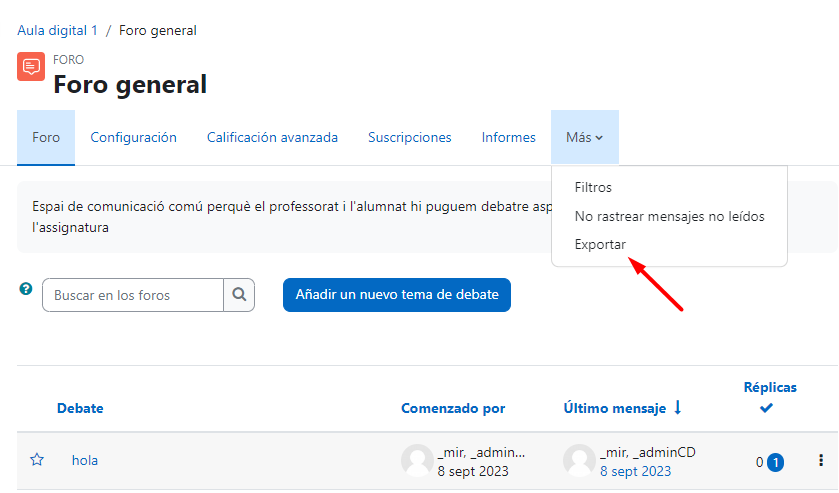
Task: Click the Réplicas checkmark icon
Action: point(766,408)
